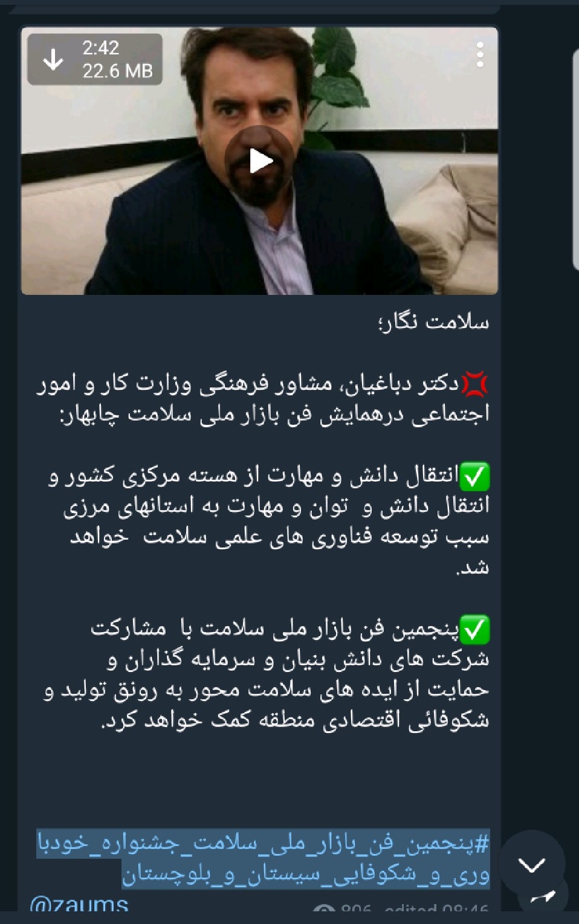Image resolution: width=579 pixels, height=924 pixels.
Task: Click the chat scrollbar on the right edge
Action: 575,160
